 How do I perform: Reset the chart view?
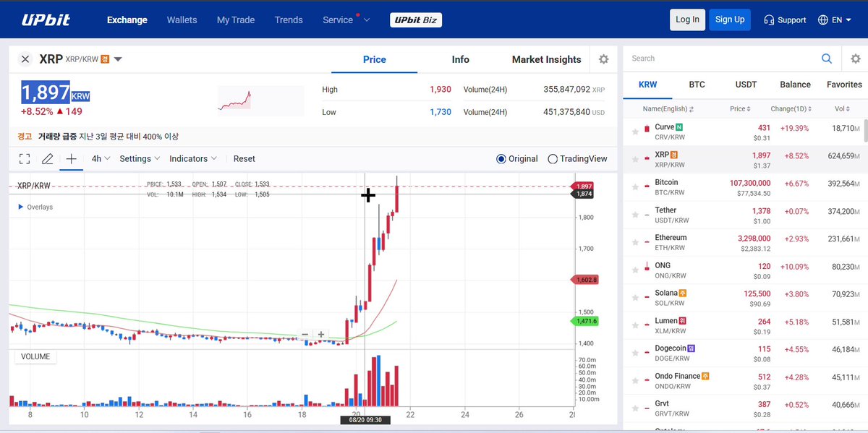coord(244,159)
